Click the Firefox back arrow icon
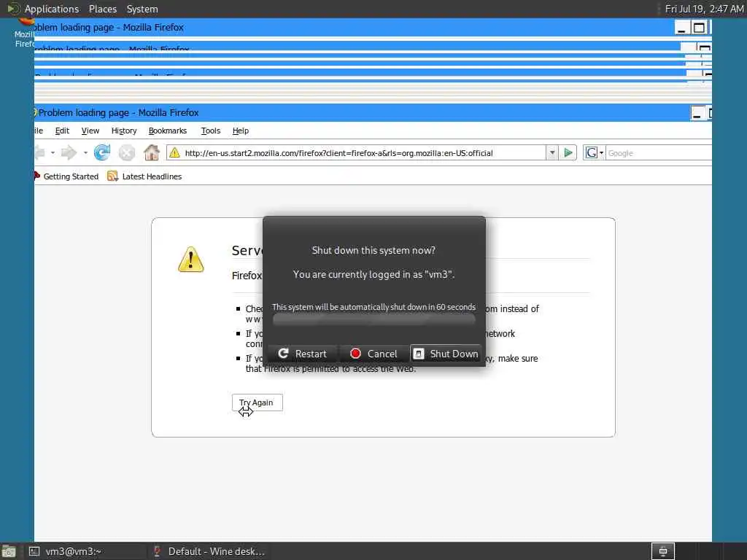 40,153
